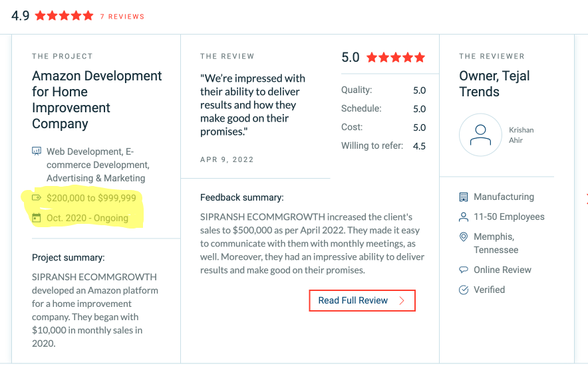Click the Apr 9, 2022 review date
The width and height of the screenshot is (588, 368).
(x=227, y=159)
